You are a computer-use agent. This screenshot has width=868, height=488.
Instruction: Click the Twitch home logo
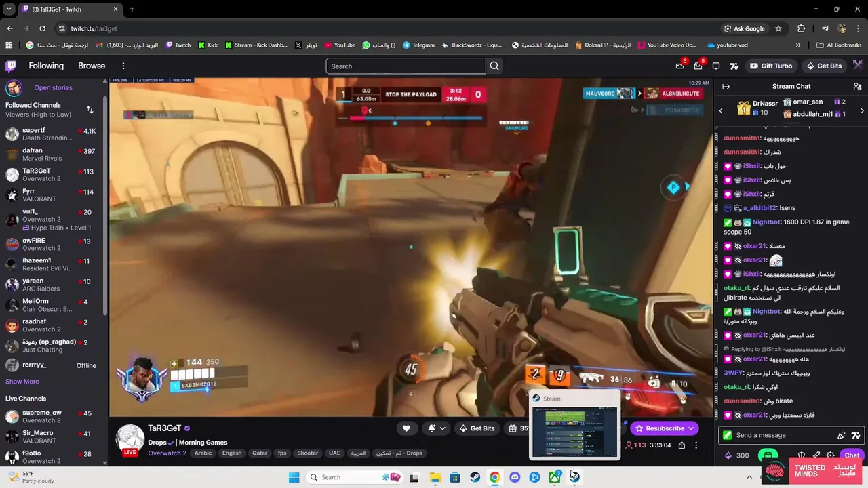(x=11, y=66)
